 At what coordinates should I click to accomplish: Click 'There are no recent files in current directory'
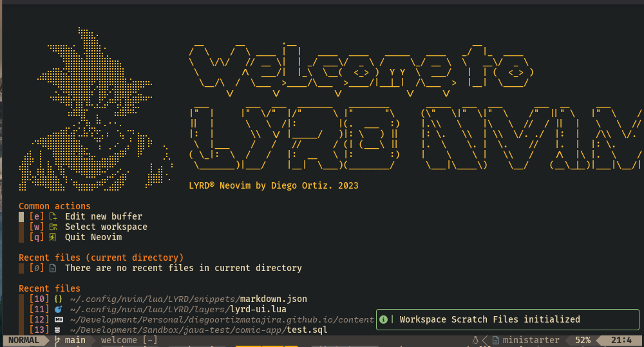point(183,268)
